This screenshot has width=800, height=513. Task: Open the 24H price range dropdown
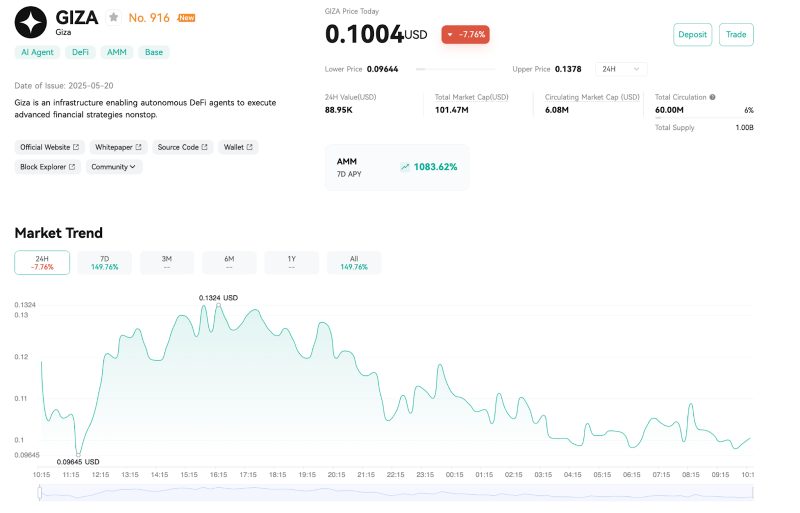621,69
